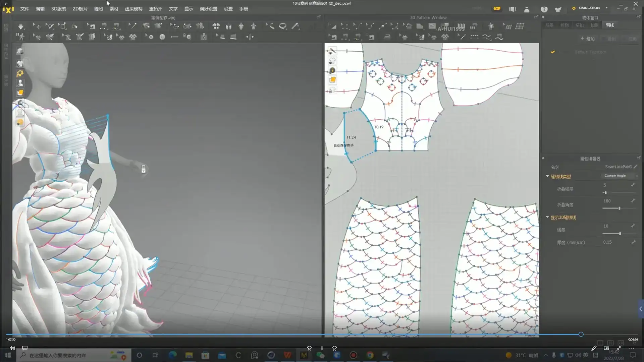Toggle the Default Topstitch checkmark
This screenshot has height=362, width=644.
pos(552,52)
